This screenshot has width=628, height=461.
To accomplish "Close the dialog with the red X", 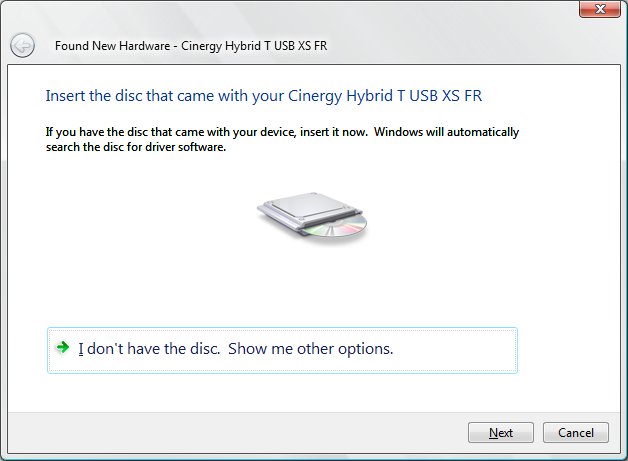I will 600,9.
